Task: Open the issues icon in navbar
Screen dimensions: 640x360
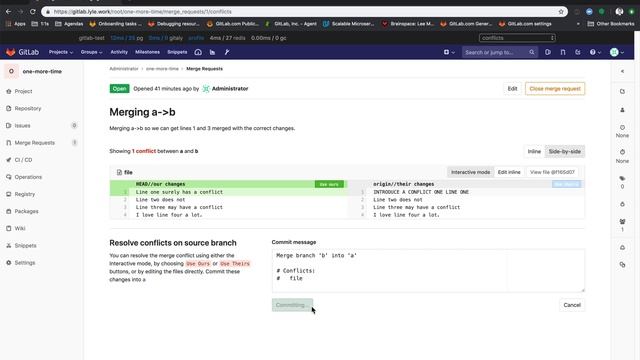Action: point(548,52)
